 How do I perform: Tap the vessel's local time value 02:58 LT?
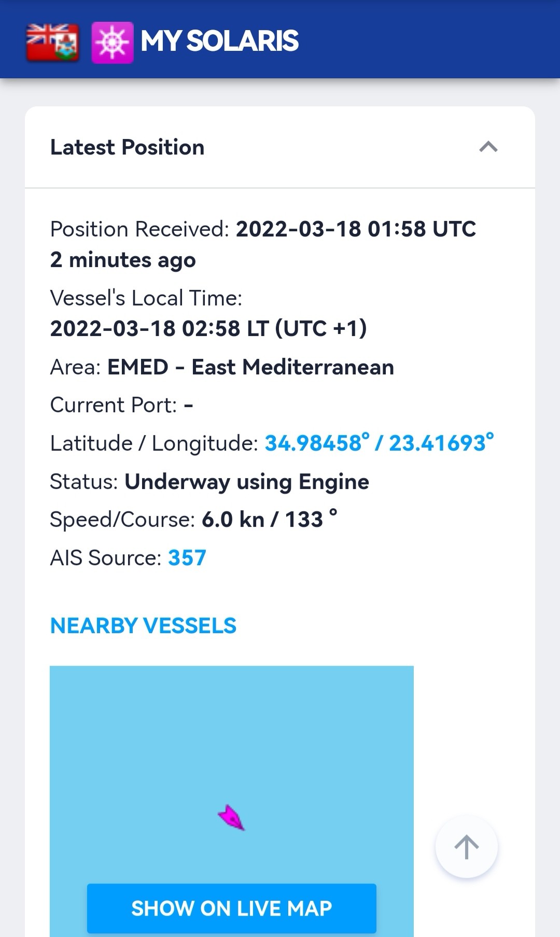208,329
